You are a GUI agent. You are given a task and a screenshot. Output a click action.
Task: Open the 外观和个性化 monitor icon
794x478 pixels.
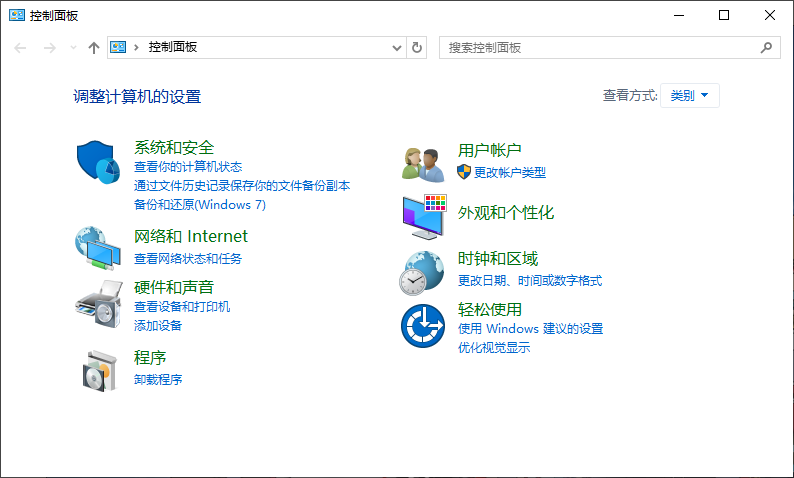[x=424, y=217]
